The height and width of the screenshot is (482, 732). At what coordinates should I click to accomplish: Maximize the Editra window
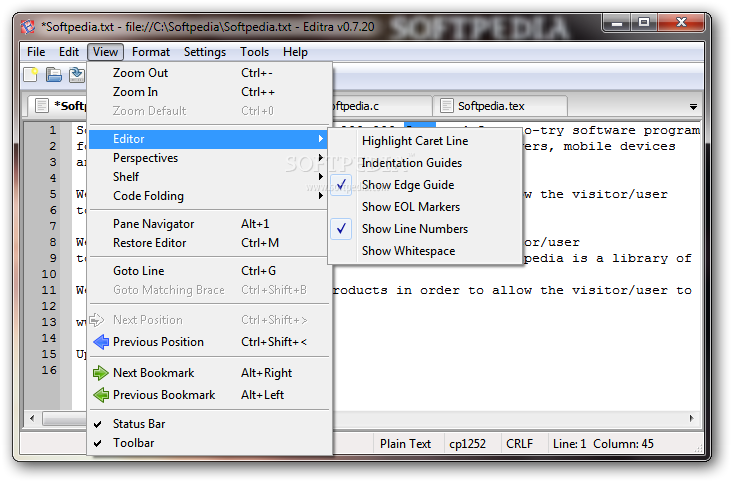[644, 22]
